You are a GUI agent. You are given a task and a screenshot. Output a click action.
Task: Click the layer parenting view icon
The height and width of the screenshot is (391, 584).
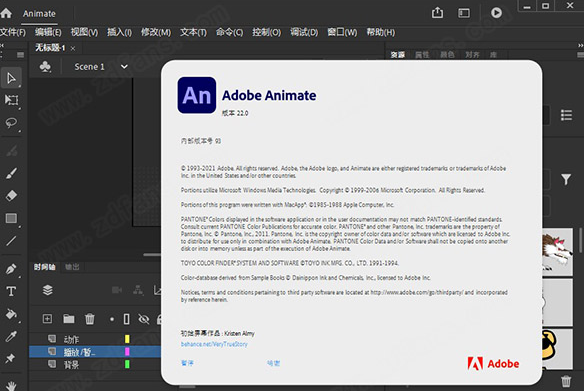tap(138, 290)
